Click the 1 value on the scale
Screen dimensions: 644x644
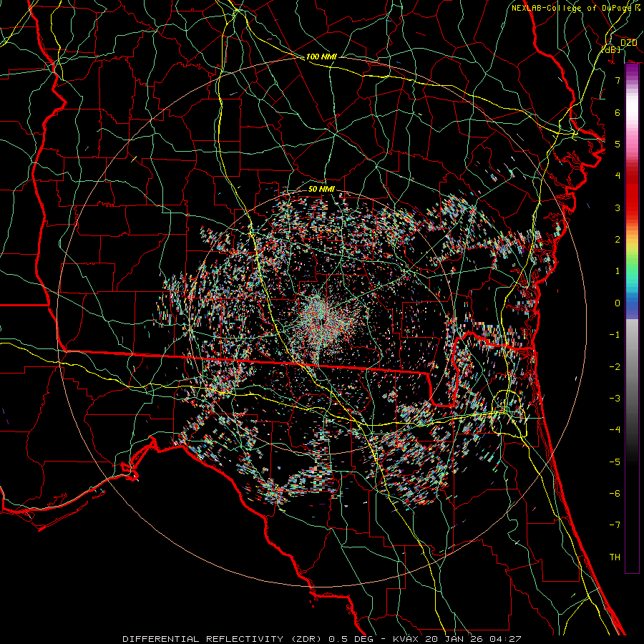pos(618,271)
